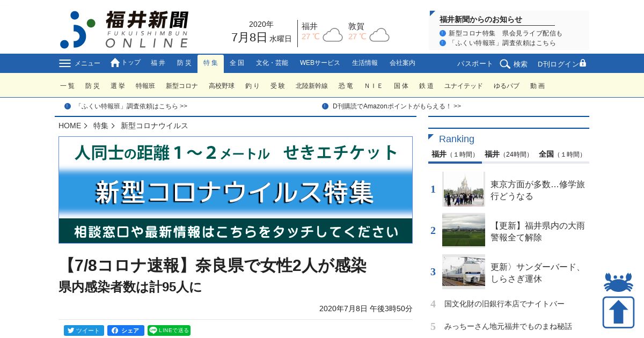This screenshot has height=338, width=644.
Task: Select the 特集 nav tab
Action: point(210,63)
